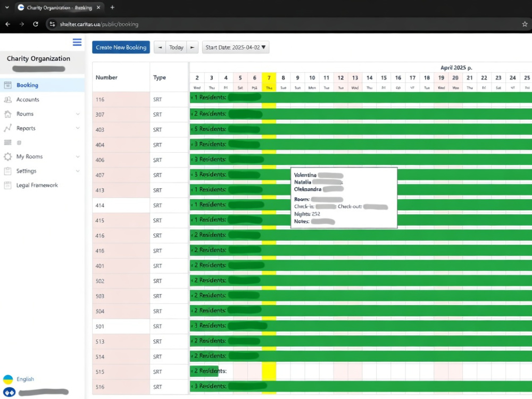
Task: Go back in browser history
Action: pyautogui.click(x=8, y=24)
